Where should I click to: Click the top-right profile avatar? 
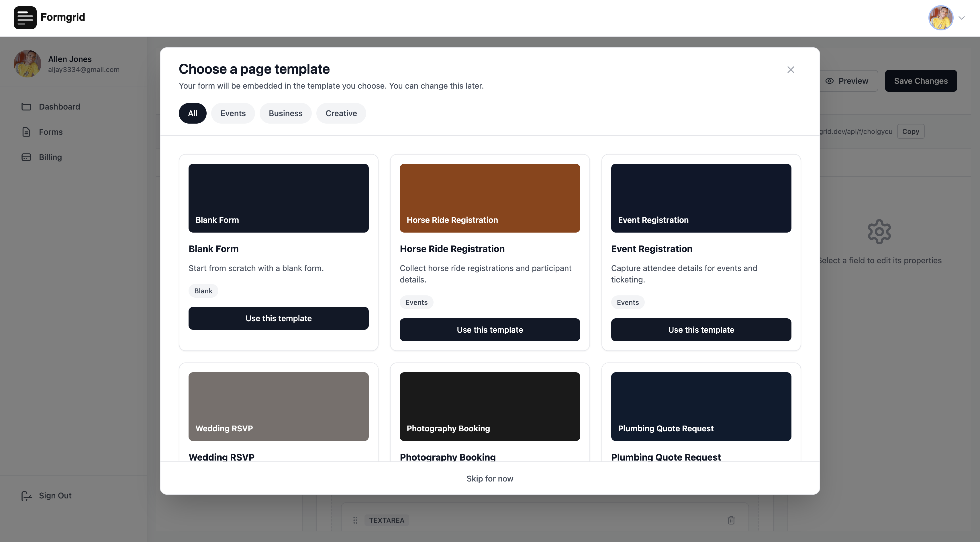940,17
